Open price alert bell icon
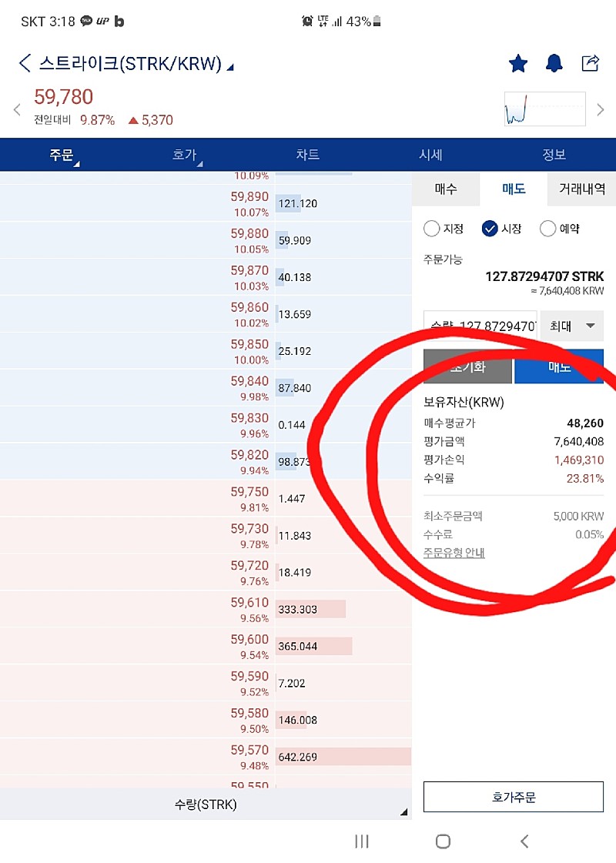The height and width of the screenshot is (863, 616). click(x=554, y=63)
